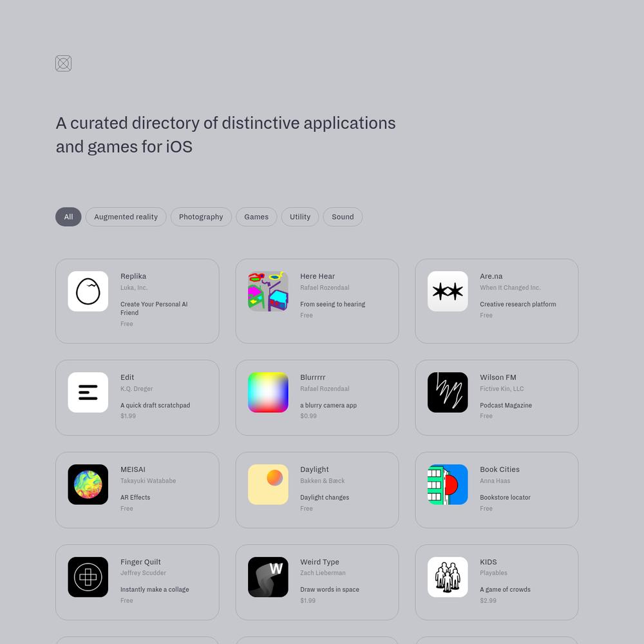Open the Here Hear colorful app icon
This screenshot has height=644, width=644.
(268, 291)
